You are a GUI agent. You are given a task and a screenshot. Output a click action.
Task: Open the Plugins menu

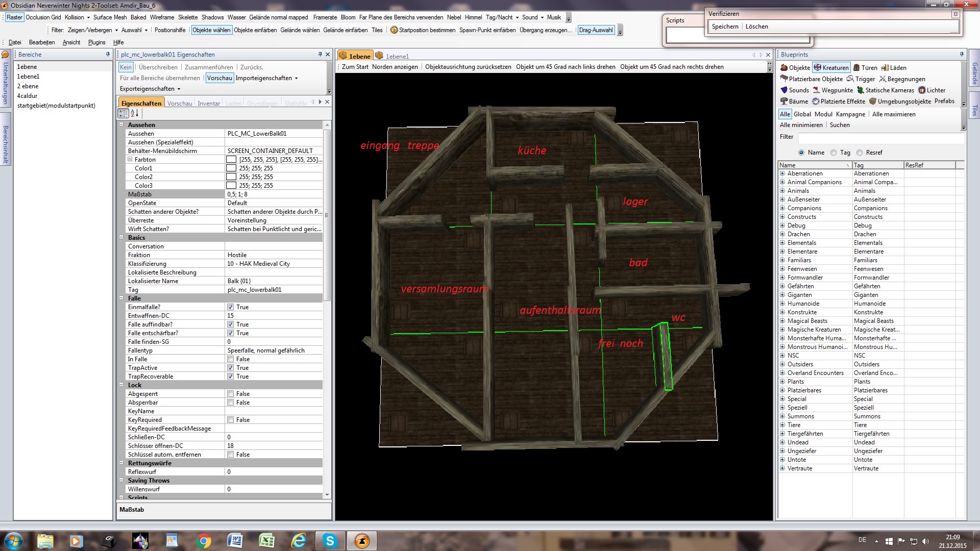point(96,42)
